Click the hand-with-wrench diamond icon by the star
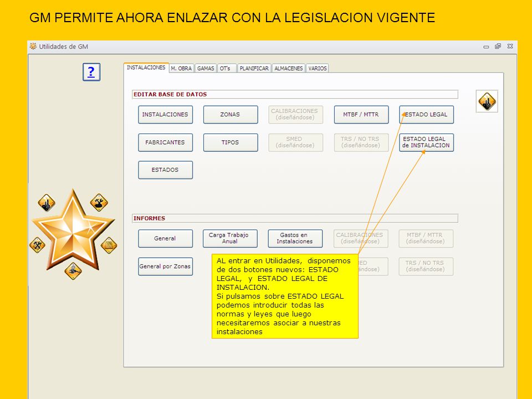 [x=99, y=203]
